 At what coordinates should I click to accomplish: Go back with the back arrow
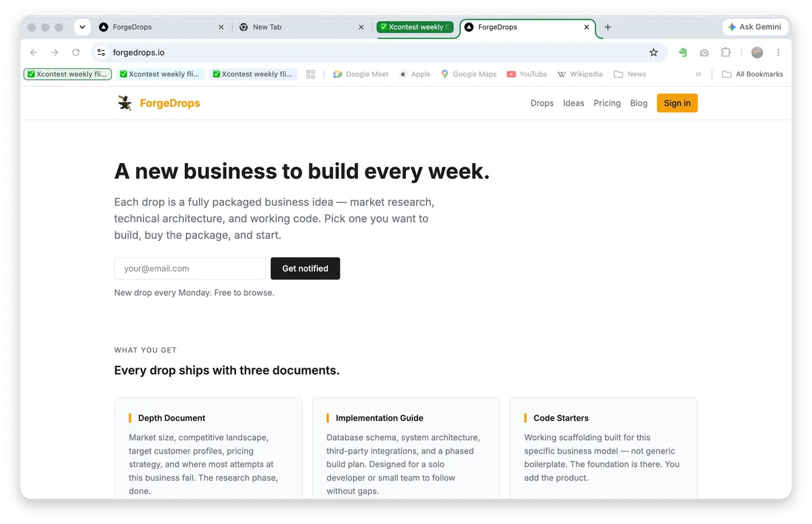34,52
